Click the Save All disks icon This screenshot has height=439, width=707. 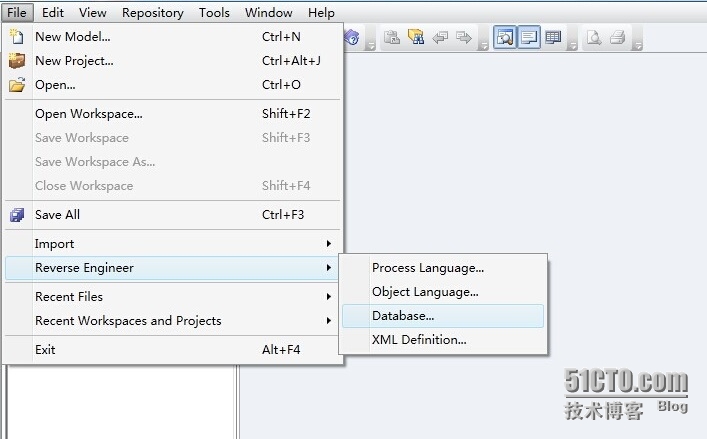coord(17,215)
